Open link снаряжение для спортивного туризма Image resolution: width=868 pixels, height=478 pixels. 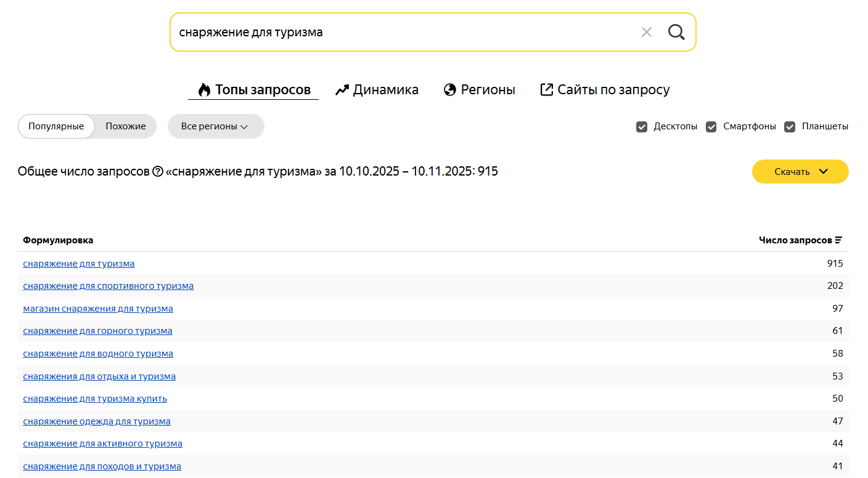coord(108,286)
